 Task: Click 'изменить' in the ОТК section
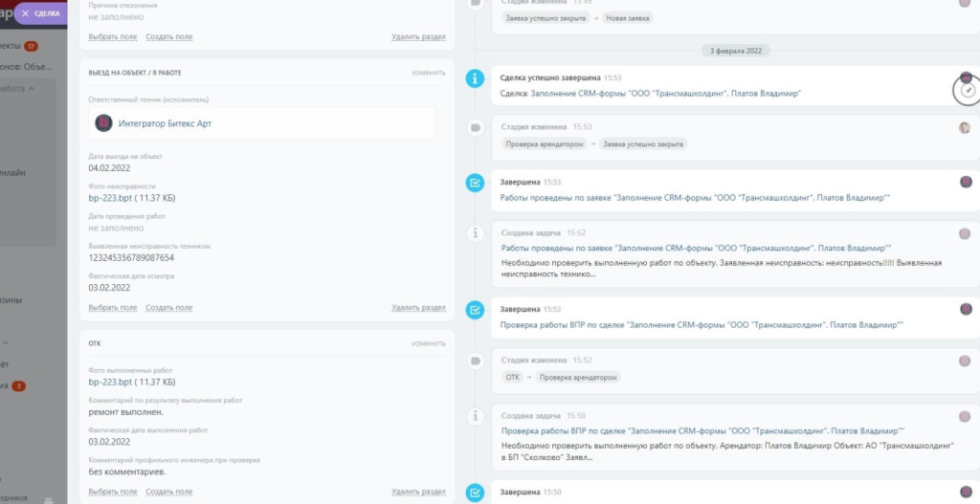428,343
